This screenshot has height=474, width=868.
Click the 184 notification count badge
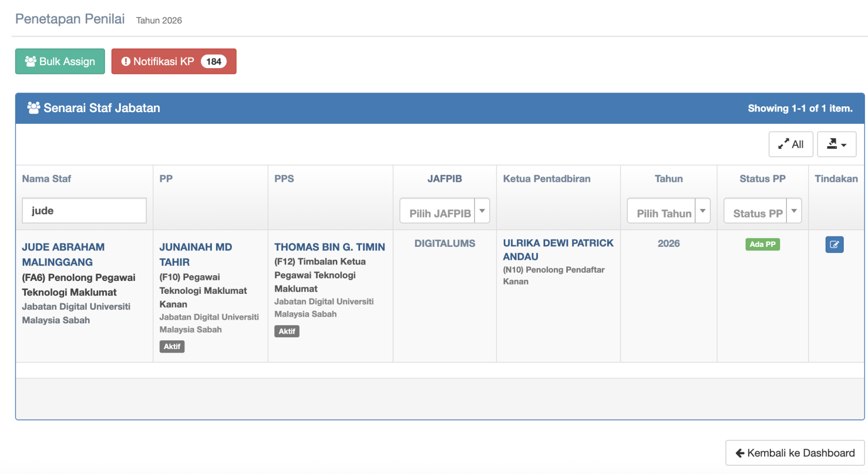[x=213, y=61]
